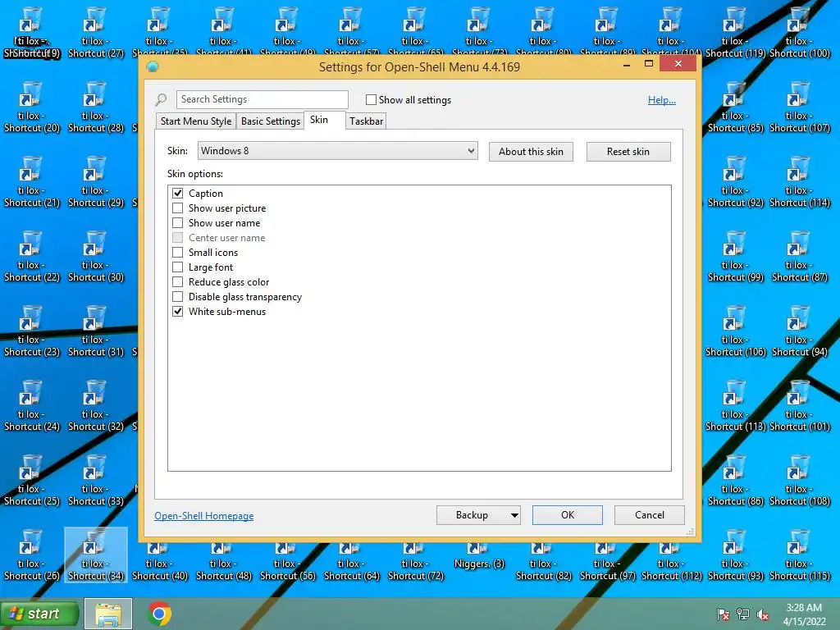
Task: Check the Large font option
Action: pyautogui.click(x=177, y=267)
